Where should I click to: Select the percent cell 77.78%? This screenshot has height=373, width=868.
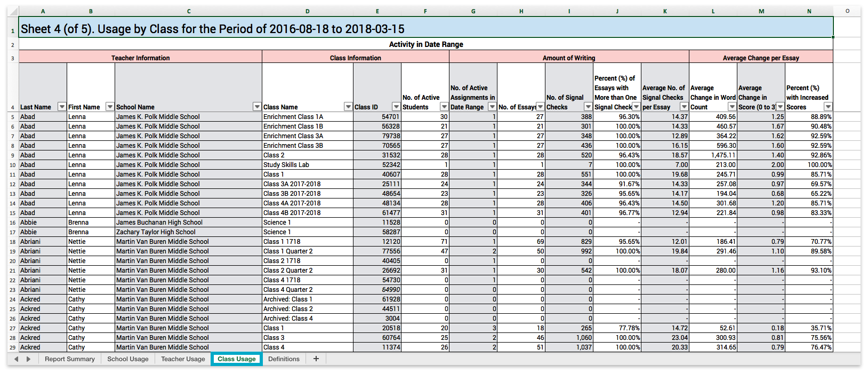617,328
